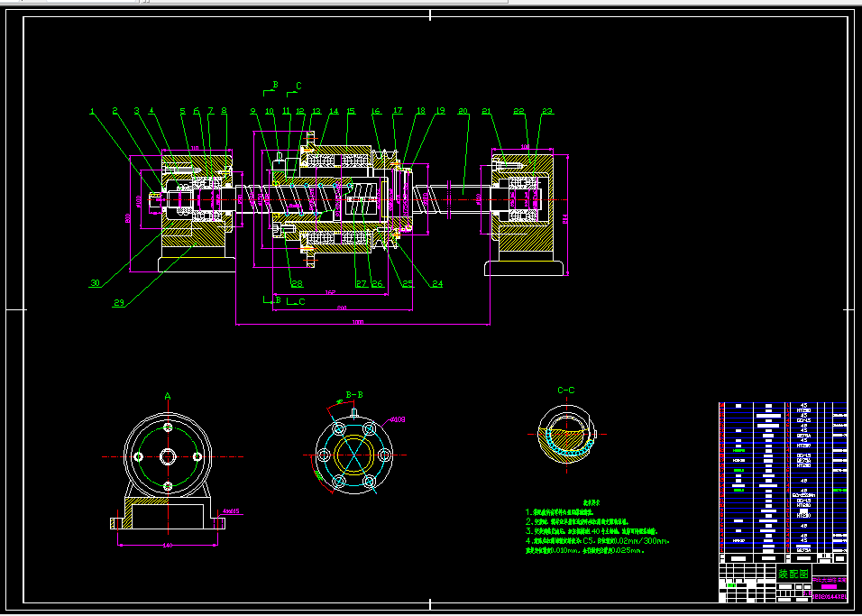Viewport: 862px width, 616px height.
Task: Pick the leader label 18
Action: click(420, 111)
